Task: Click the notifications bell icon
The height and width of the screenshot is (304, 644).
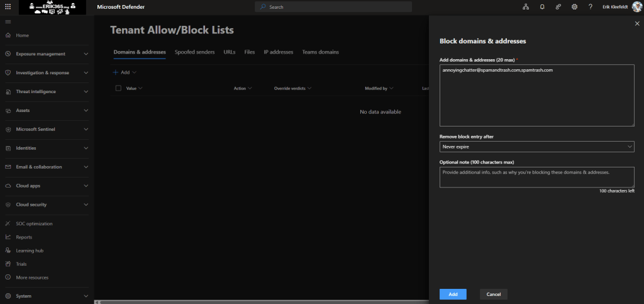Action: pyautogui.click(x=542, y=7)
